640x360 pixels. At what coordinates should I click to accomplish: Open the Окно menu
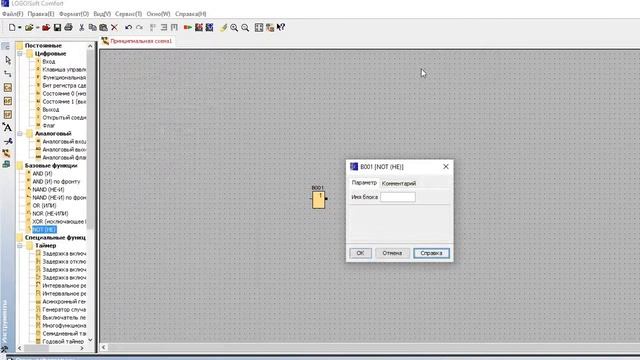click(158, 14)
